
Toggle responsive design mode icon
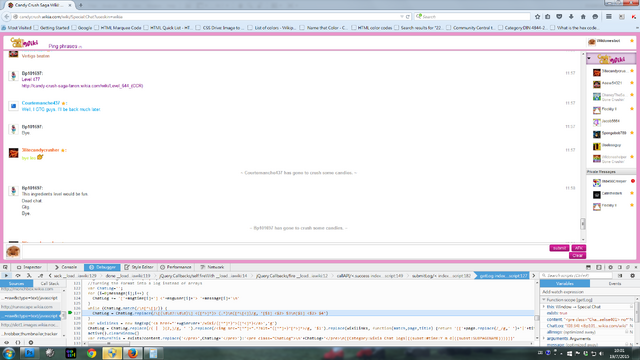click(599, 267)
